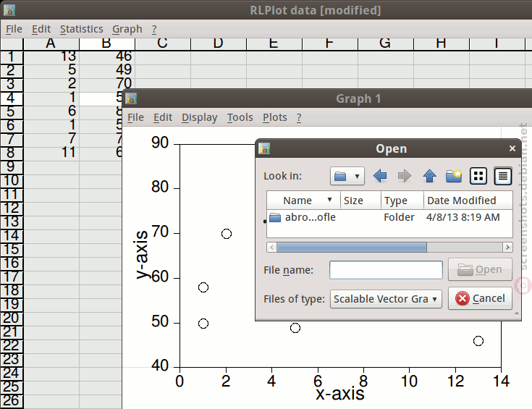Sort by Size column header
The width and height of the screenshot is (532, 409).
(x=360, y=201)
